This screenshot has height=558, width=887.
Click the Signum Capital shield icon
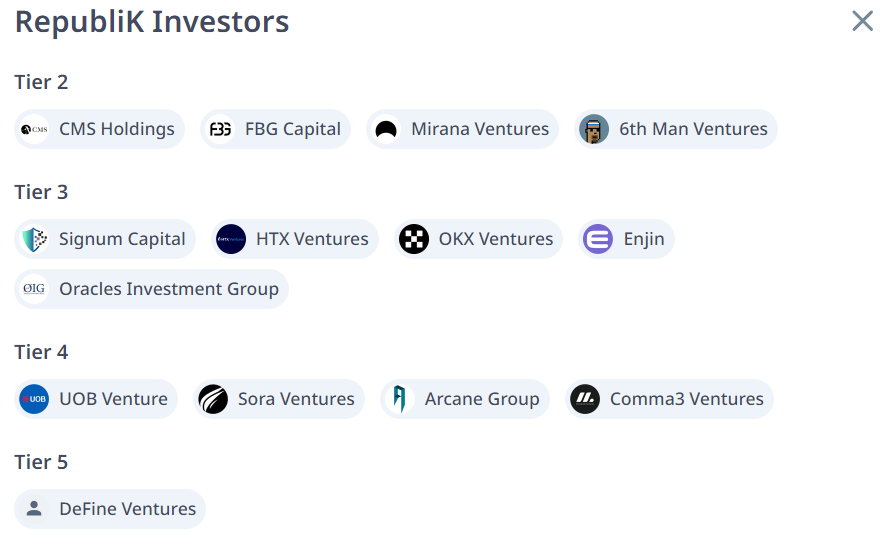coord(34,239)
